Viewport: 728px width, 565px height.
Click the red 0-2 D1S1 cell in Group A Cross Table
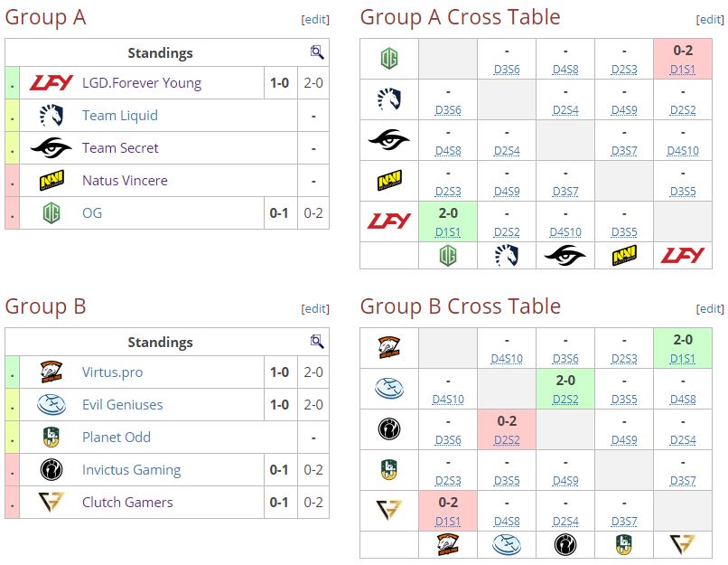(683, 59)
